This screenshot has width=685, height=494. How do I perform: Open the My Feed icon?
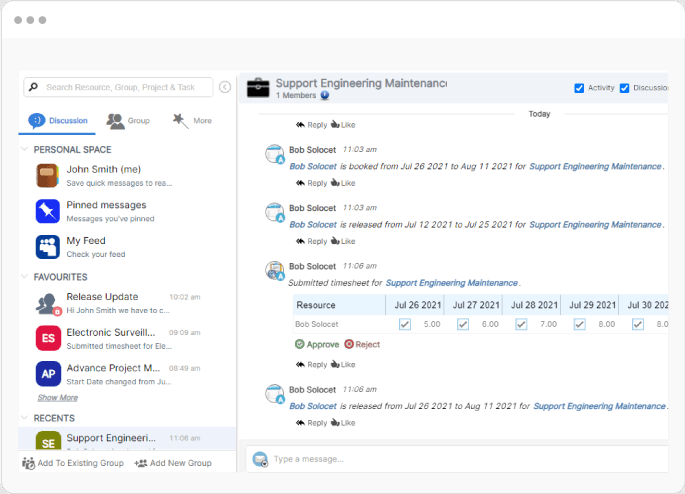[x=48, y=247]
